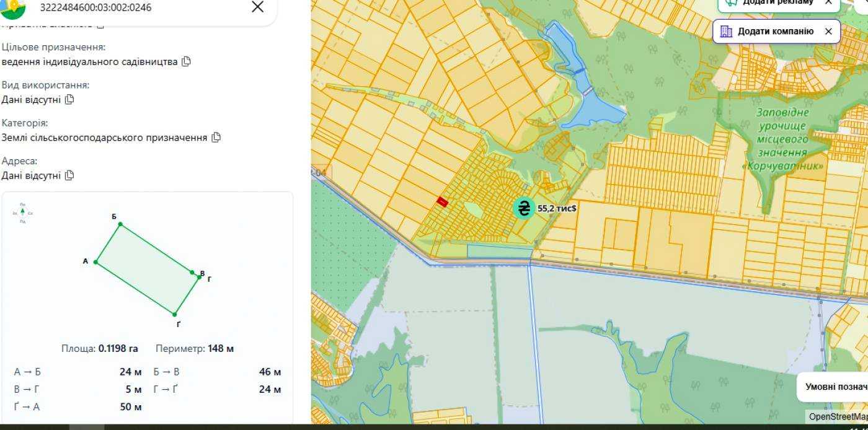Select cadastral number 3222484600:03:002:0246
This screenshot has height=430, width=868.
point(95,7)
